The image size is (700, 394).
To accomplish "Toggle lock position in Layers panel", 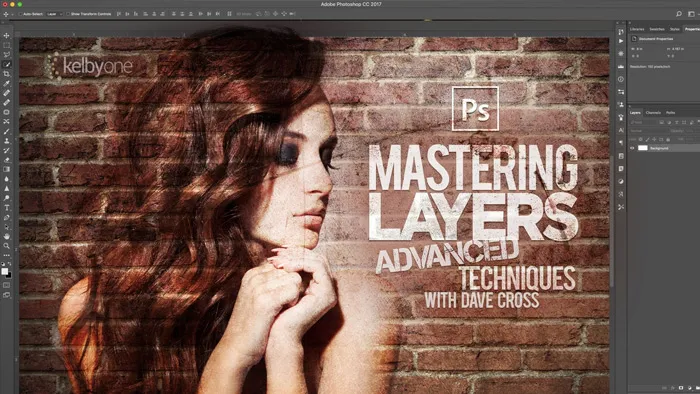I will click(654, 139).
